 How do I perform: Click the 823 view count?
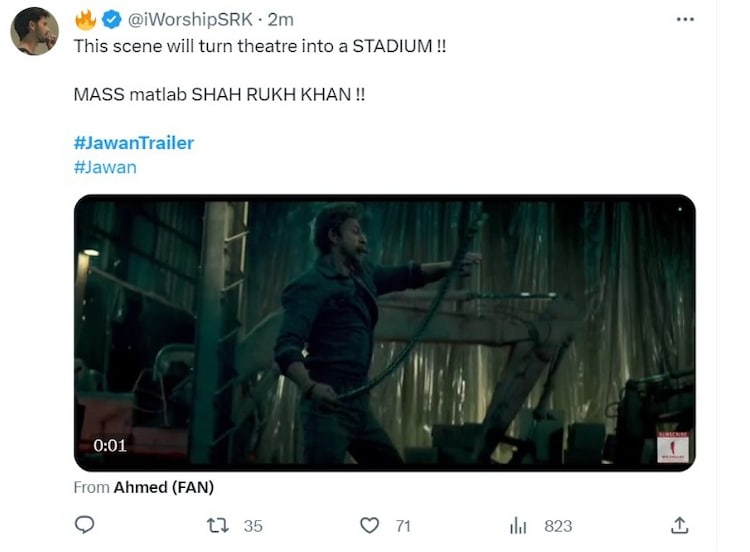558,525
